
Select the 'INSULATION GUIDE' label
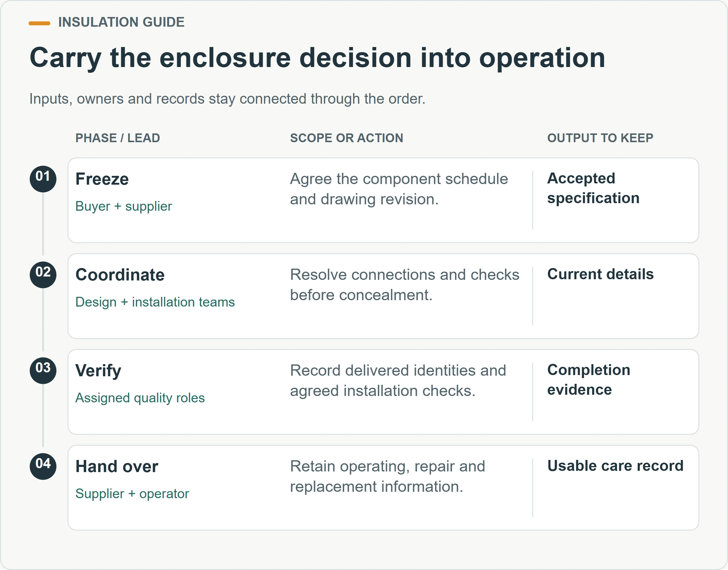[121, 22]
